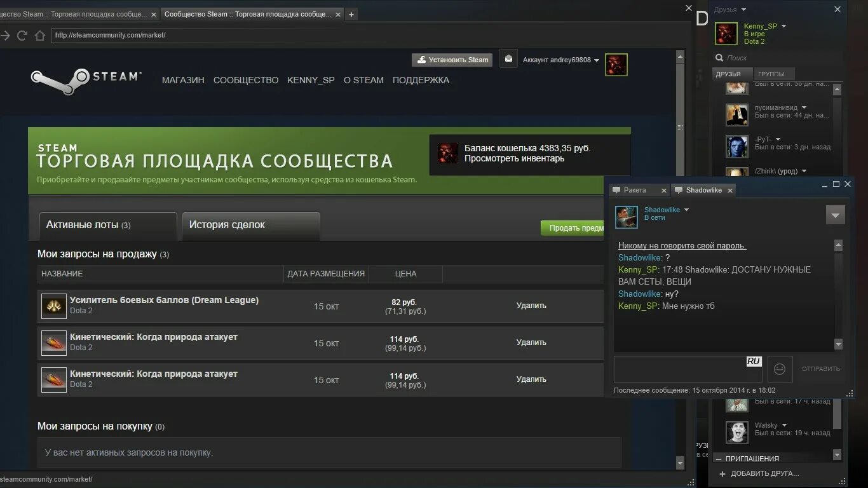Click page scrollbar down arrow
The width and height of the screenshot is (868, 488).
pyautogui.click(x=681, y=464)
